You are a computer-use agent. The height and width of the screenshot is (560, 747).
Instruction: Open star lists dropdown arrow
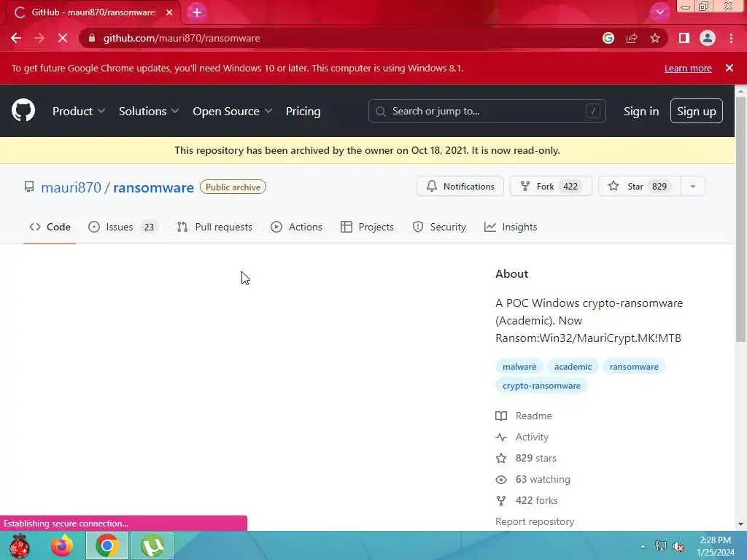[x=693, y=186]
